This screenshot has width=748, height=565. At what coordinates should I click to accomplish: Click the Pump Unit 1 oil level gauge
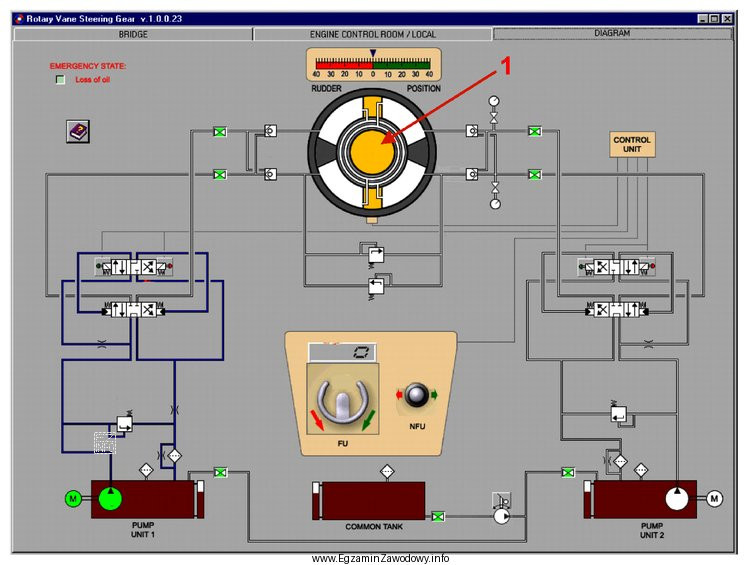(200, 499)
